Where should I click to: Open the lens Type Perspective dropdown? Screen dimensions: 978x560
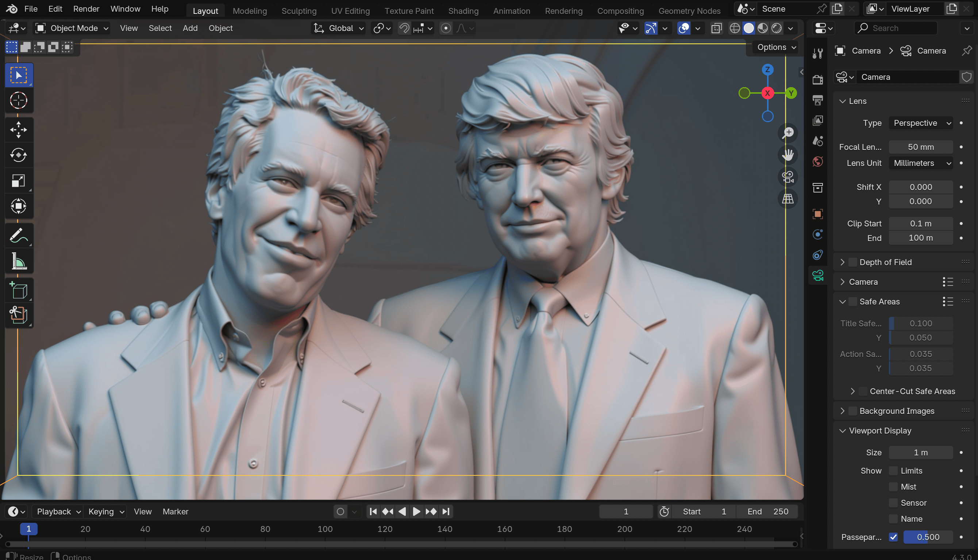(921, 123)
